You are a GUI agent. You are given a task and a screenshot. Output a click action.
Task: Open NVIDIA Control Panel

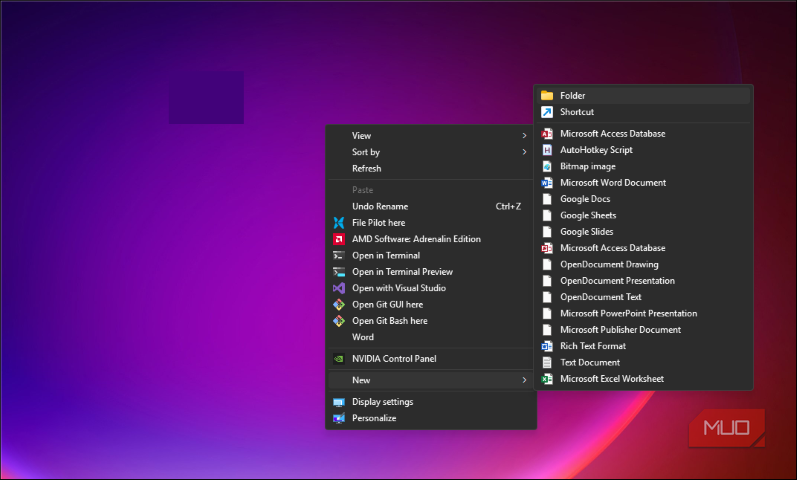point(431,358)
